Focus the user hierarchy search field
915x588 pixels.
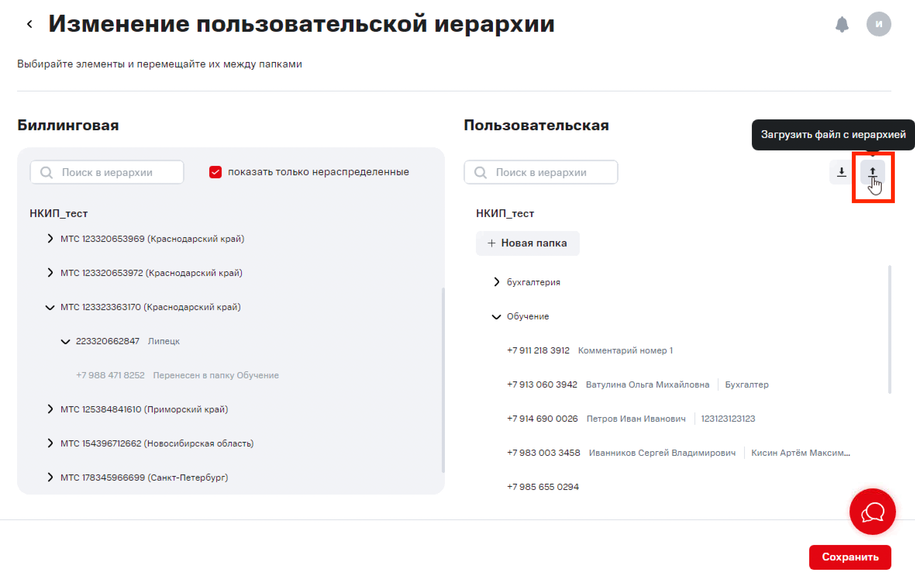[x=541, y=172]
